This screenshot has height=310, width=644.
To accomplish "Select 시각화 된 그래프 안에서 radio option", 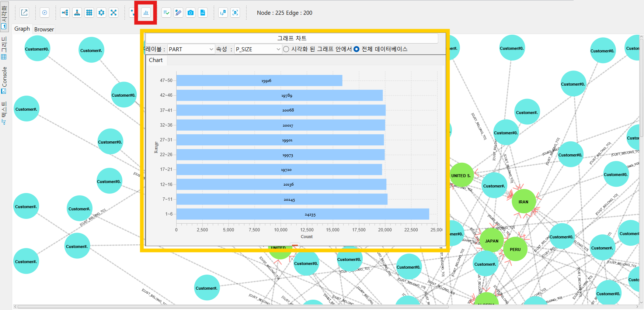I will point(286,49).
